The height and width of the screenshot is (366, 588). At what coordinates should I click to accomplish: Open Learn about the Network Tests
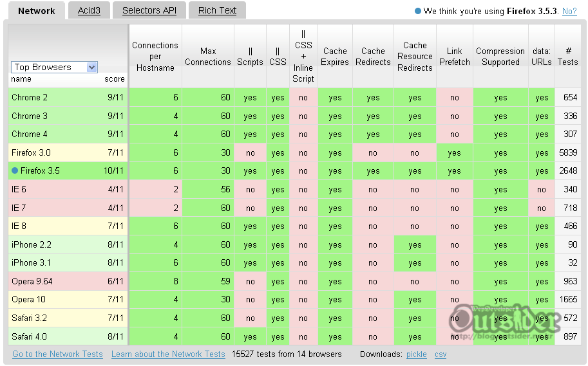(168, 354)
